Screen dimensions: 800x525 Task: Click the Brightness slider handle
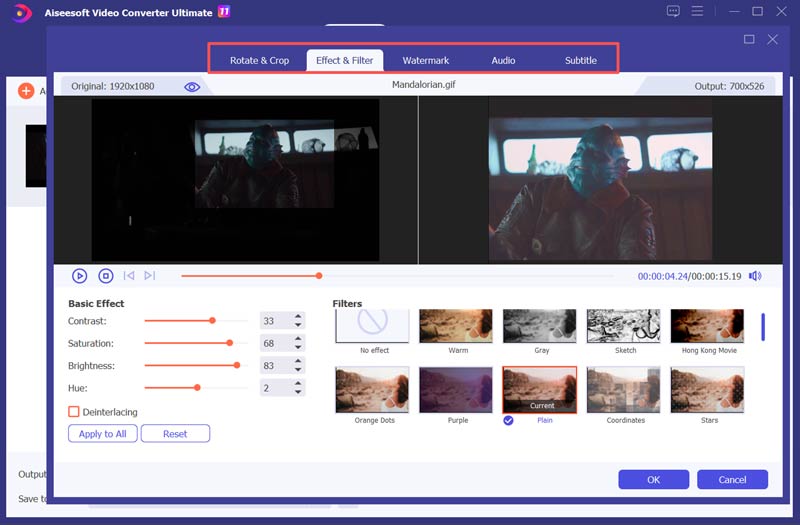(x=237, y=365)
